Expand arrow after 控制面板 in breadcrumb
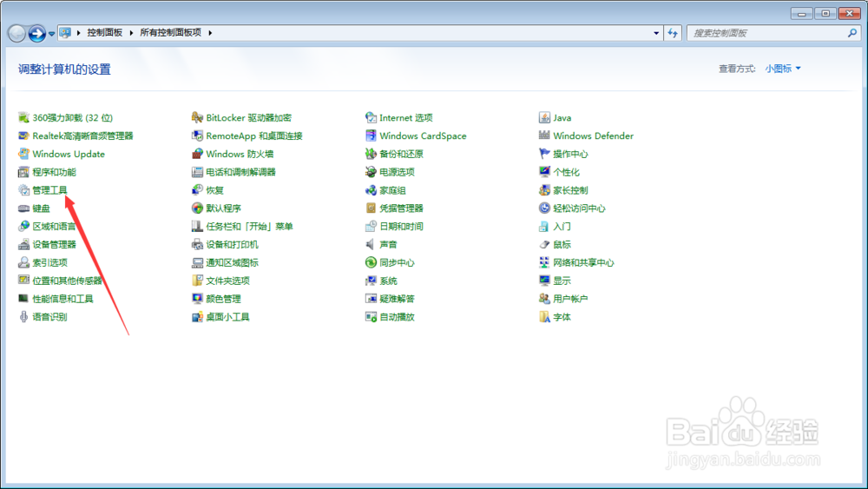868x489 pixels. 131,33
